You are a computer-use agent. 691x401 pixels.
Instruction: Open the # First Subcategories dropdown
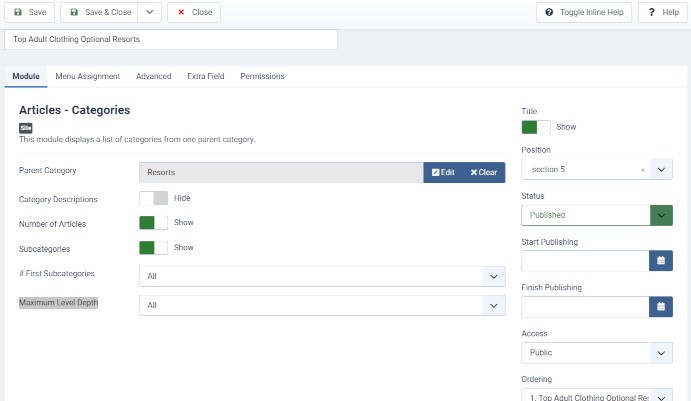[322, 276]
